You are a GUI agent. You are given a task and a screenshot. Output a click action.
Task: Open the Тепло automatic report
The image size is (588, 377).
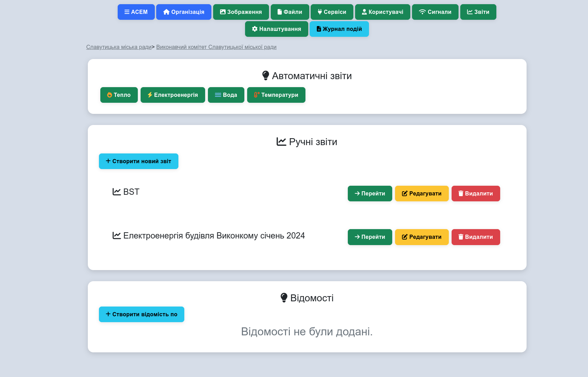[x=119, y=95]
